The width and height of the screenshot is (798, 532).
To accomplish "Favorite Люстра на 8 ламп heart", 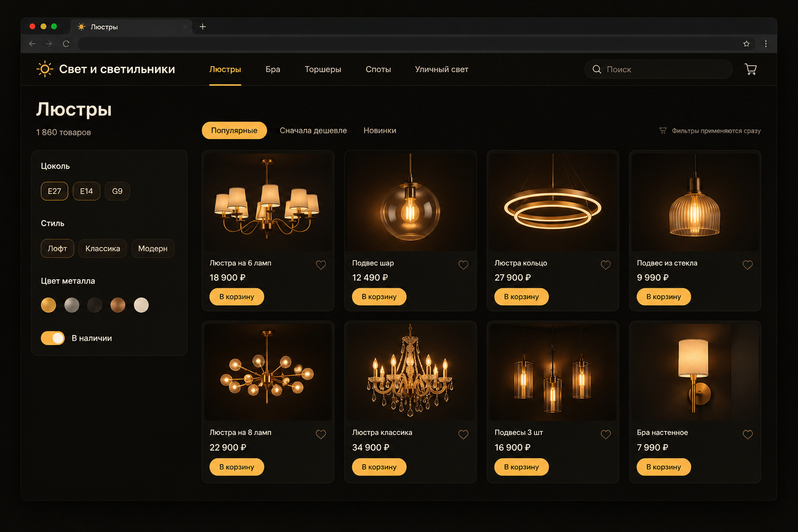I will 321,434.
